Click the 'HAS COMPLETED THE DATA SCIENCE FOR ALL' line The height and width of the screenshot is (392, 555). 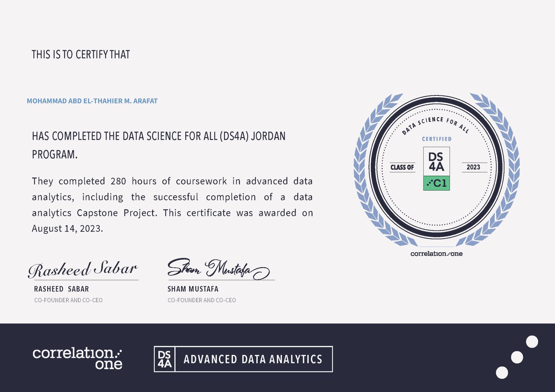coord(159,136)
